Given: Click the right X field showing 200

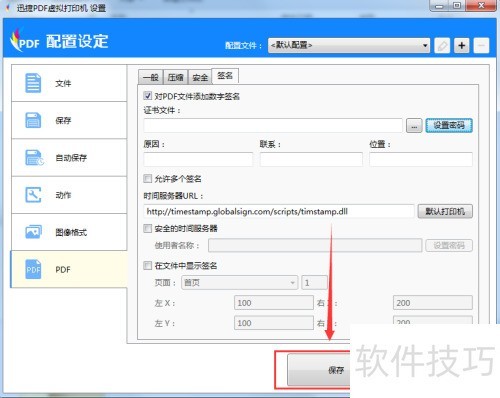Looking at the screenshot, I should coord(433,303).
